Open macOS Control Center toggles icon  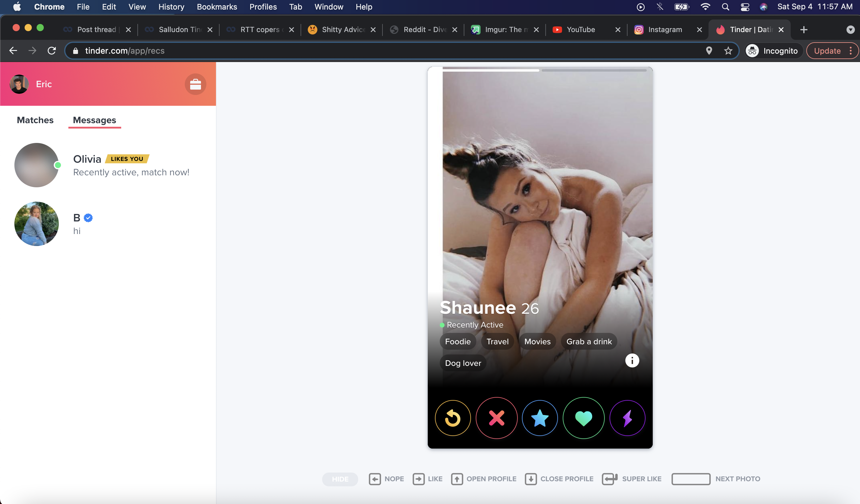tap(745, 7)
